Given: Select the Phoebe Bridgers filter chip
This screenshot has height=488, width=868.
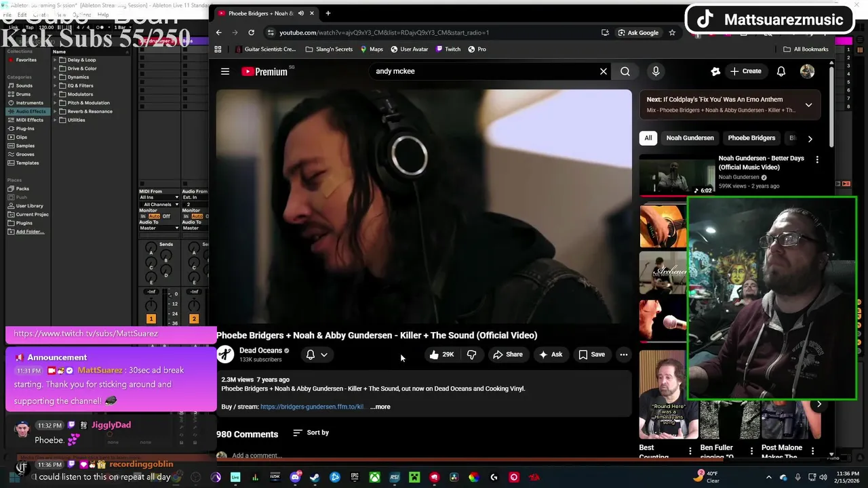Looking at the screenshot, I should tap(751, 138).
